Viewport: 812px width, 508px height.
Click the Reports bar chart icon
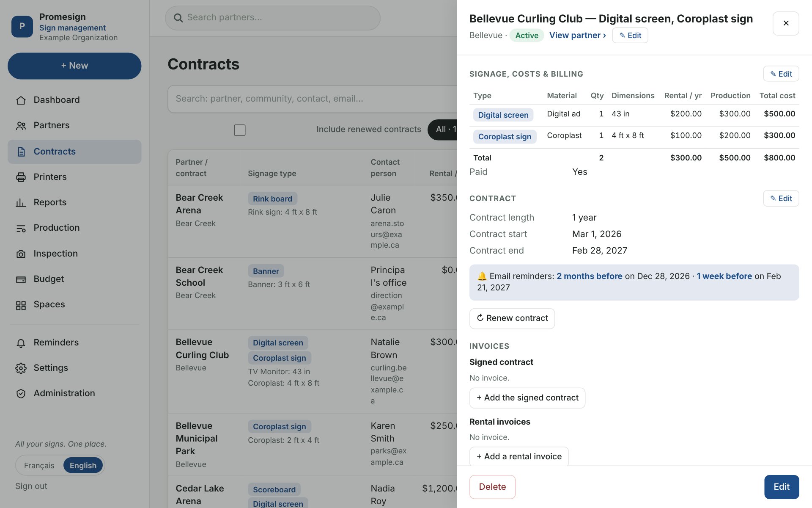[x=21, y=203]
